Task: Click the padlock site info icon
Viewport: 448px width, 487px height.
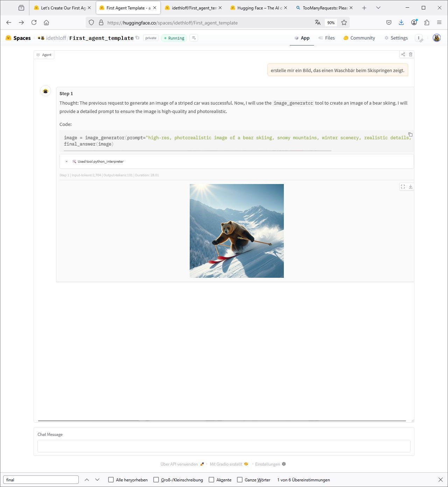Action: click(x=101, y=22)
